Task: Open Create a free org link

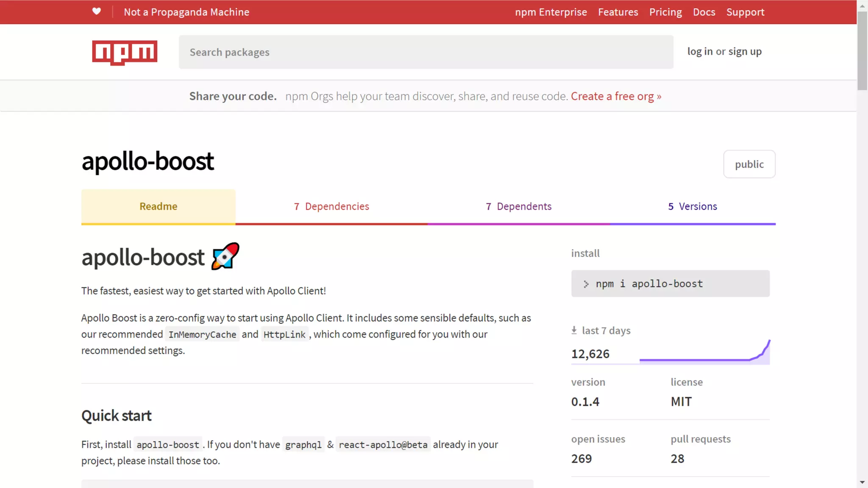Action: [615, 96]
